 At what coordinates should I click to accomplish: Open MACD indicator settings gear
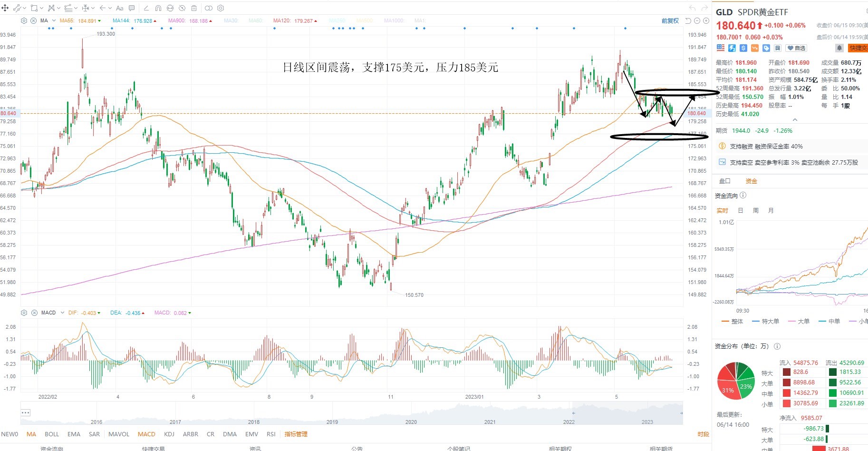click(24, 313)
